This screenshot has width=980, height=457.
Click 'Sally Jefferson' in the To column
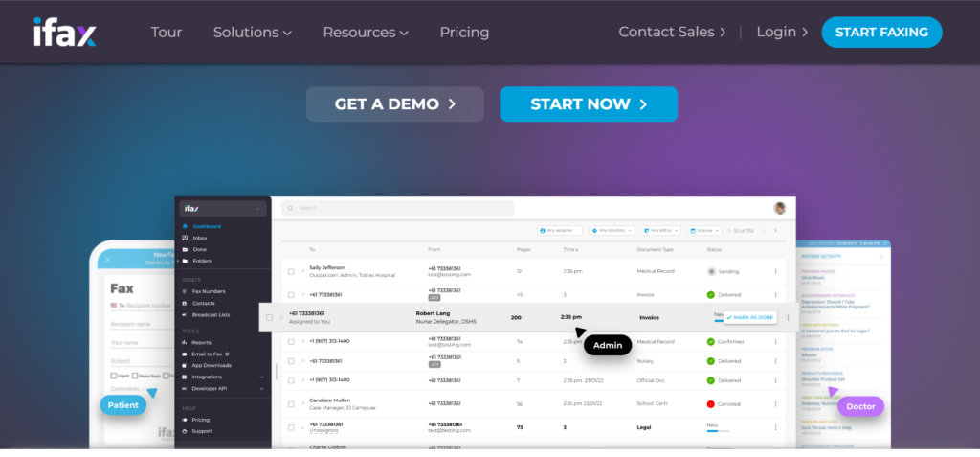pyautogui.click(x=327, y=267)
